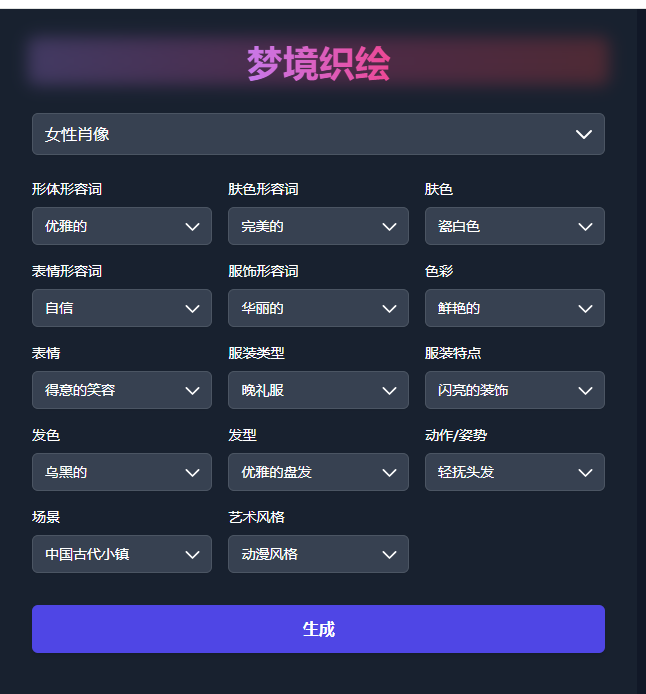Open the 服装类型 dropdown showing 晚礼服
Image resolution: width=646 pixels, height=694 pixels.
point(318,390)
